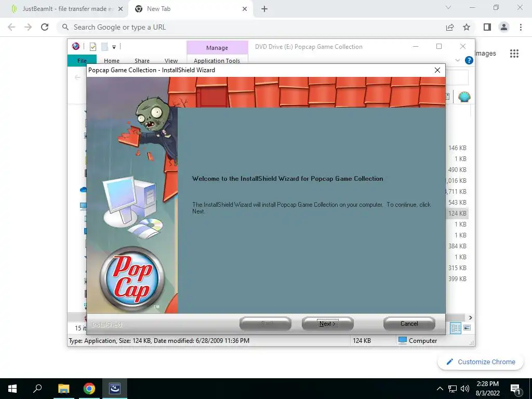532x399 pixels.
Task: Open a new Chrome tab
Action: [x=264, y=9]
